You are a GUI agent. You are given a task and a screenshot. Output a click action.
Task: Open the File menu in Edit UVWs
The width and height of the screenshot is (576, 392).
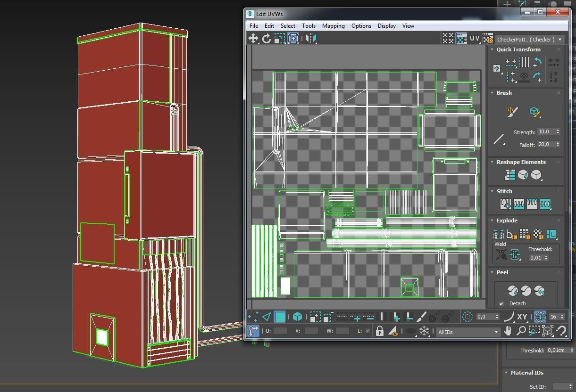(254, 26)
